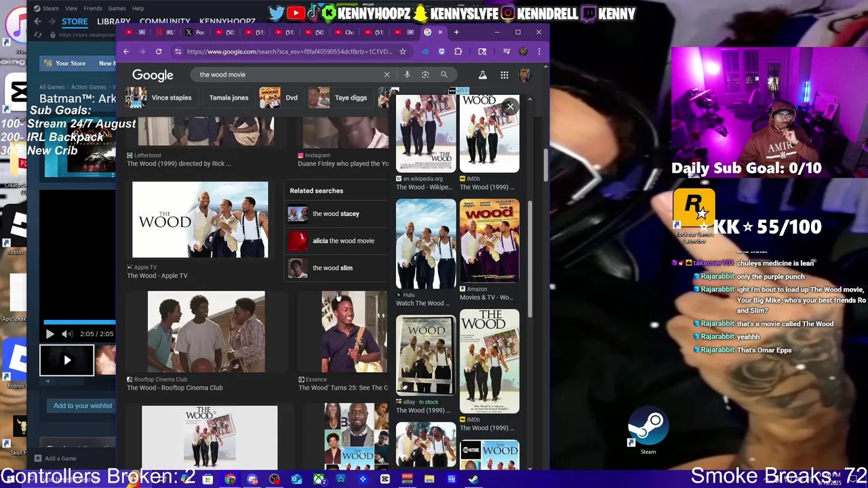Open the Steam menu in Steam window
The width and height of the screenshot is (868, 488).
point(51,9)
